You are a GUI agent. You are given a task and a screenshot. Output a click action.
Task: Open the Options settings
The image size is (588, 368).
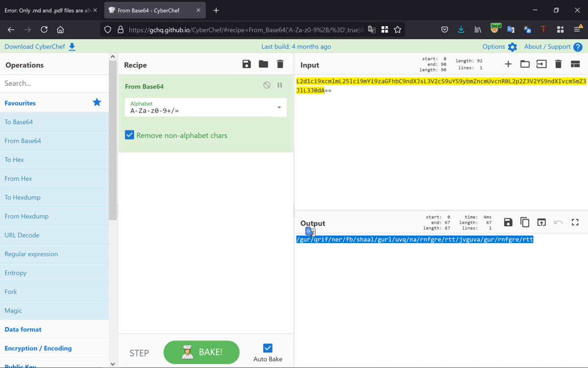[x=499, y=47]
